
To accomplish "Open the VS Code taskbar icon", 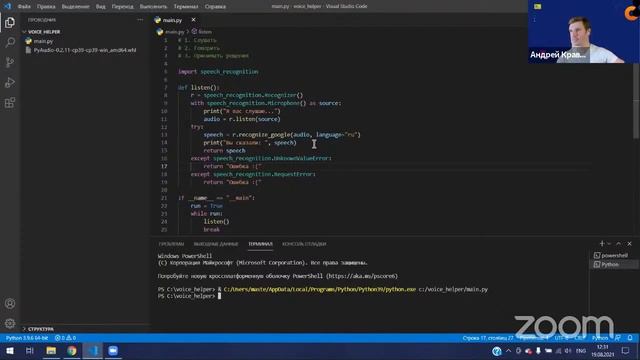I will click(93, 351).
